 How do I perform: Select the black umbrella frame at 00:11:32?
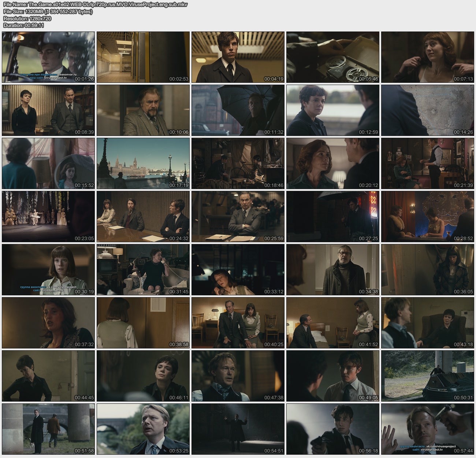point(238,110)
